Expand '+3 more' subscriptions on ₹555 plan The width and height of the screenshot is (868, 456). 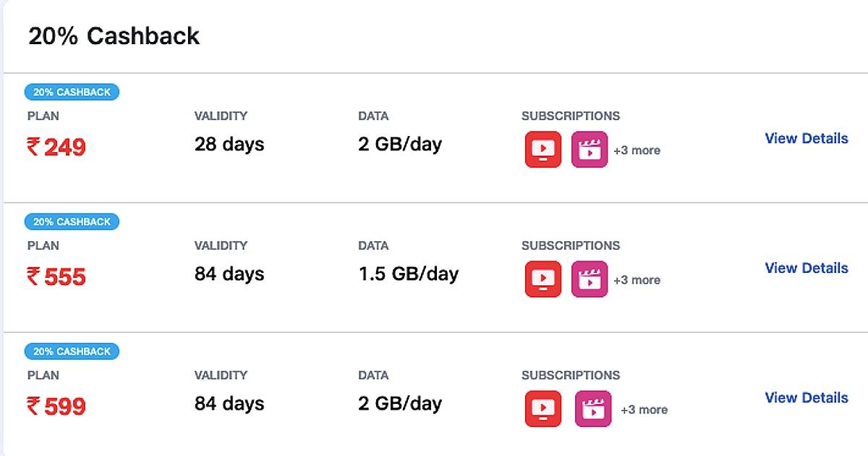[x=637, y=280]
